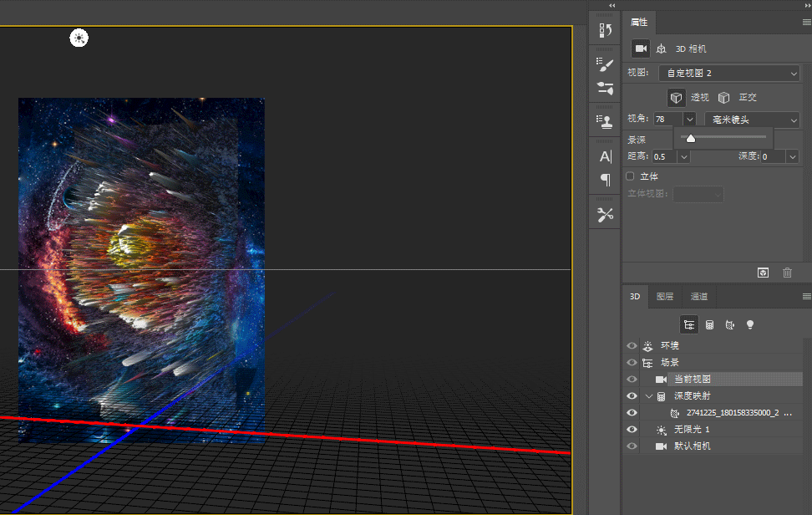
Task: Select the Perspective (透视) camera cube icon
Action: [x=677, y=98]
